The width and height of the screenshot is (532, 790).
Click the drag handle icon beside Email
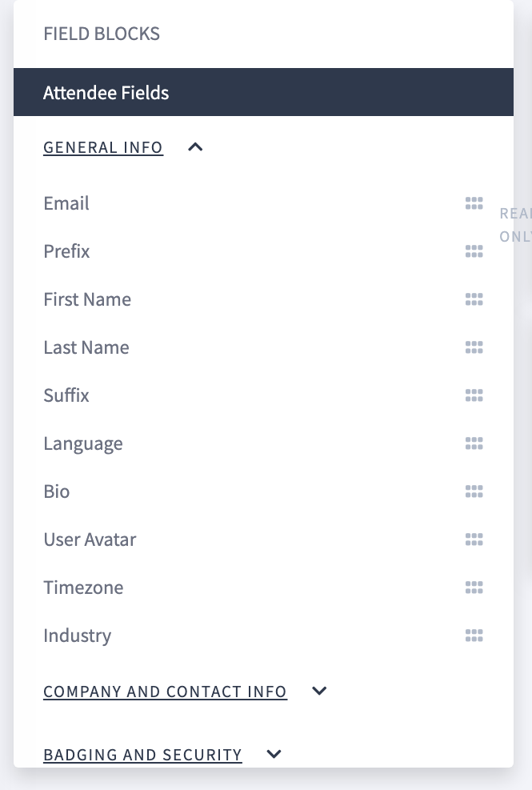tap(474, 203)
